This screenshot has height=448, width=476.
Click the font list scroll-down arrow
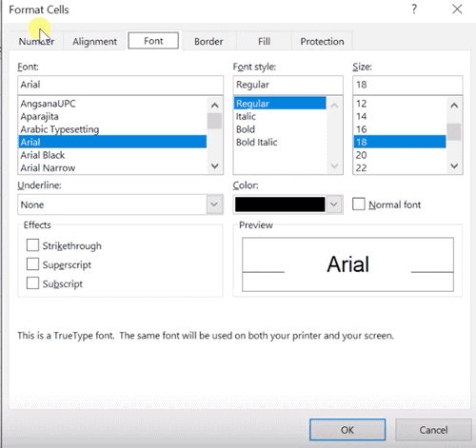click(215, 166)
